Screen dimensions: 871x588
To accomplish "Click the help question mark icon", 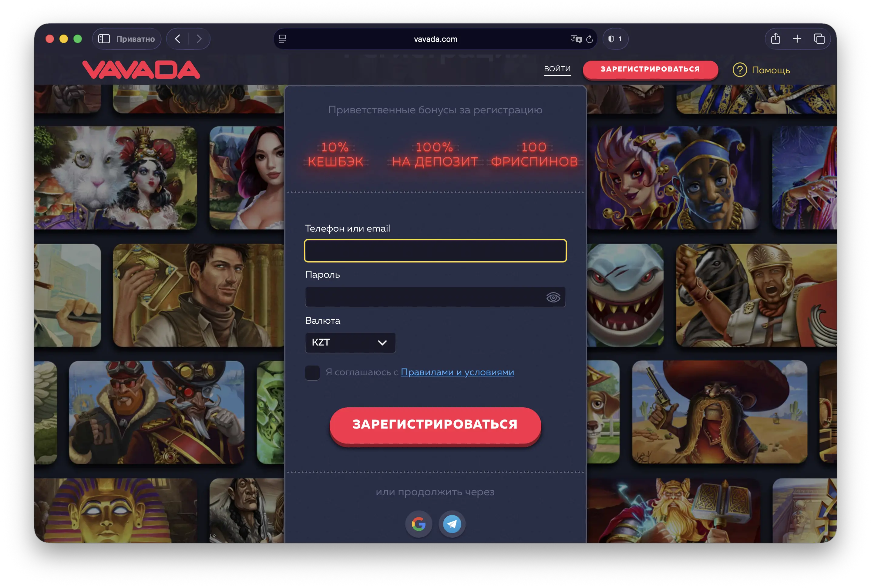I will coord(739,70).
